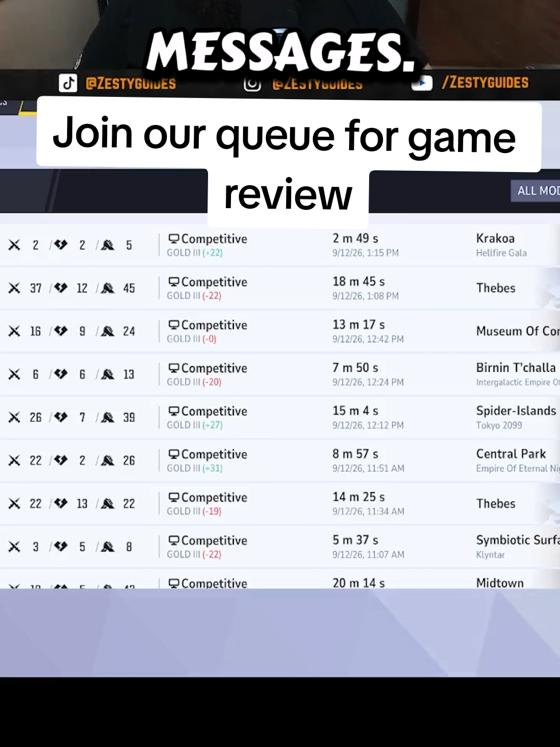The image size is (560, 747).
Task: Click the 18 m 45 s duration
Action: pyautogui.click(x=358, y=281)
